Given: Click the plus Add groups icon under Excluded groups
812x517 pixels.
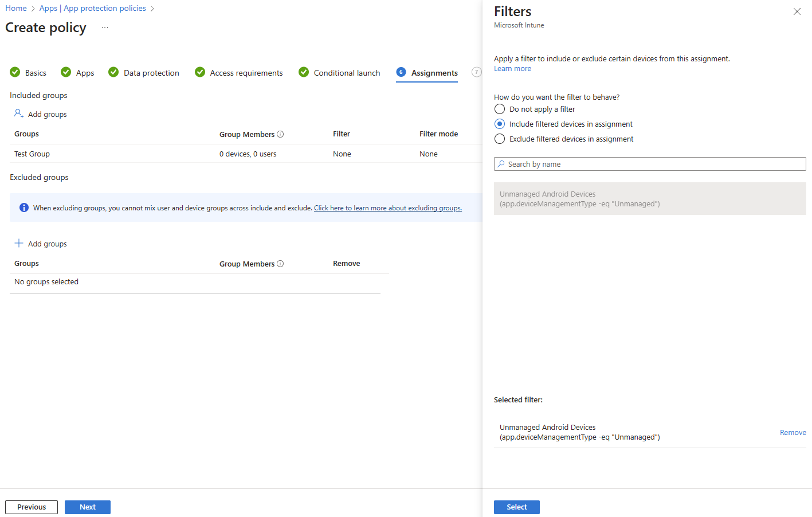Looking at the screenshot, I should 19,244.
